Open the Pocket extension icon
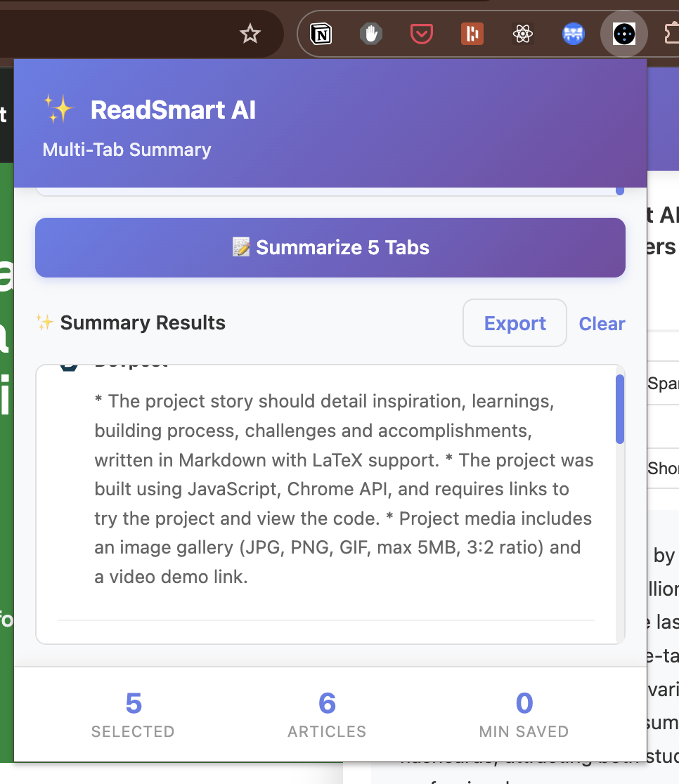 421,34
